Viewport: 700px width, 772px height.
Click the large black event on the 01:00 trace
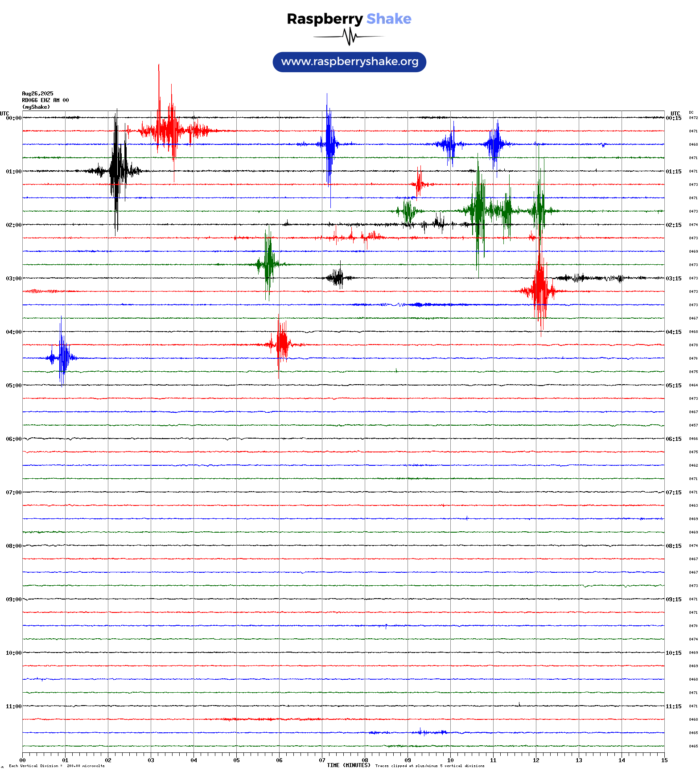click(116, 171)
